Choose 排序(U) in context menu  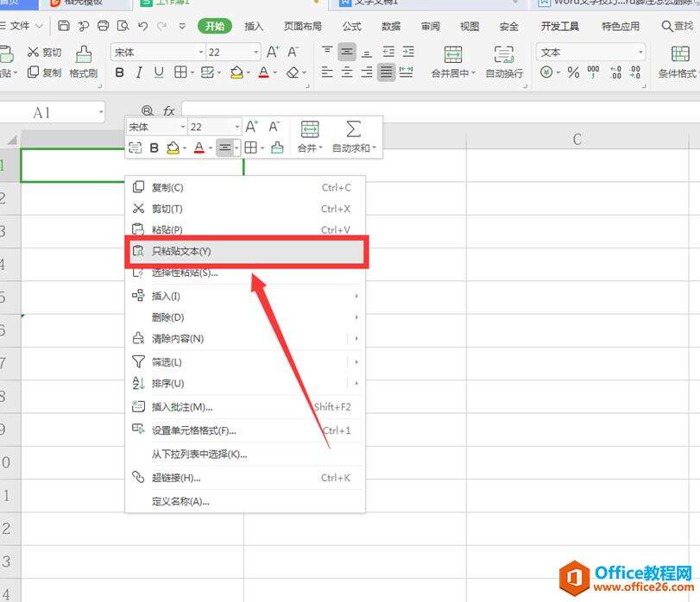(x=245, y=383)
